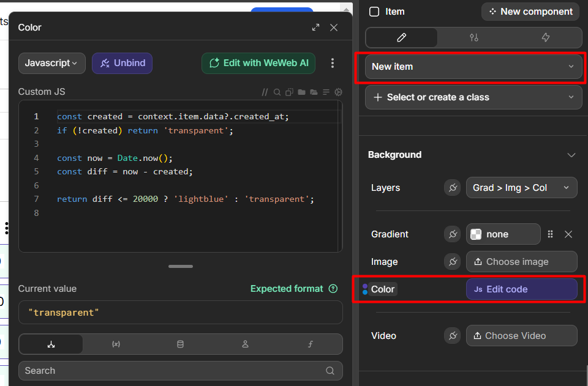
Task: Select the variables (x) tab
Action: tap(116, 344)
